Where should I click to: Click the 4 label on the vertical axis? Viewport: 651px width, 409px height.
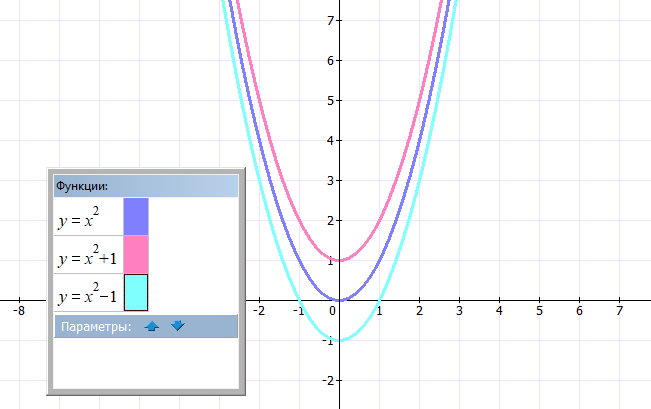[329, 140]
